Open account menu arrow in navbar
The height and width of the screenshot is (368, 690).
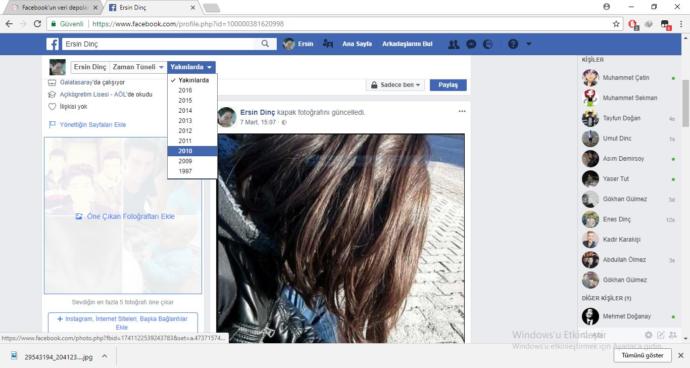[529, 44]
